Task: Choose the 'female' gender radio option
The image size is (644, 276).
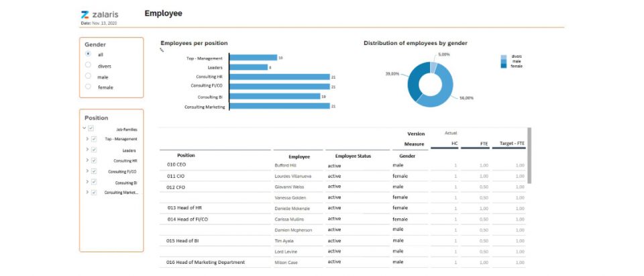Action: coord(88,87)
